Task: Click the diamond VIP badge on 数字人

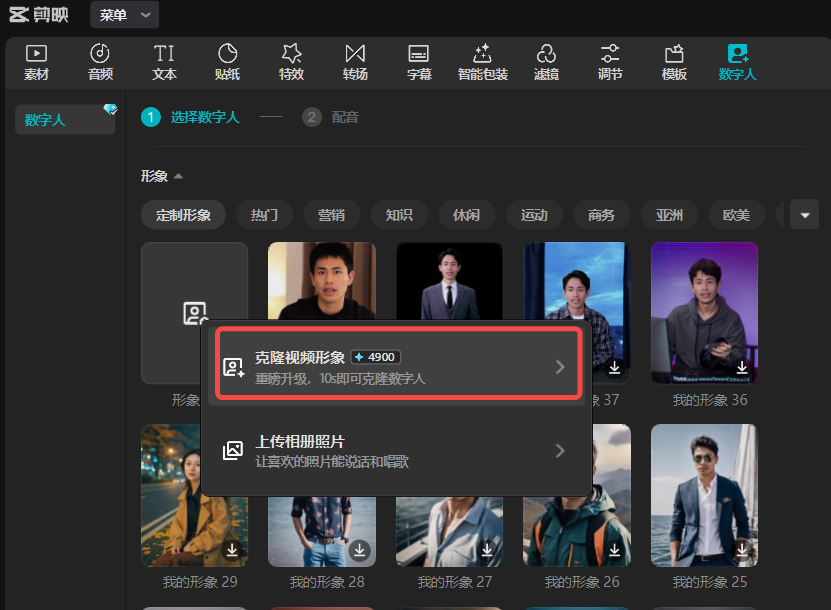Action: [110, 109]
